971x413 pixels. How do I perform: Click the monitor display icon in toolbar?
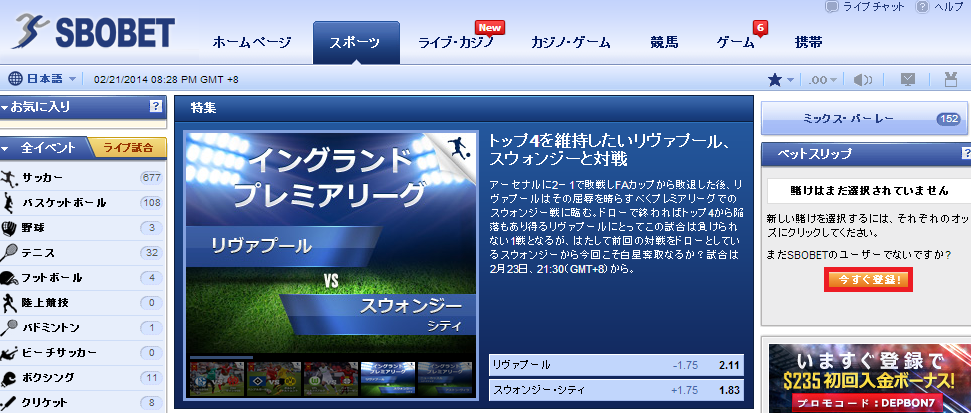point(907,79)
